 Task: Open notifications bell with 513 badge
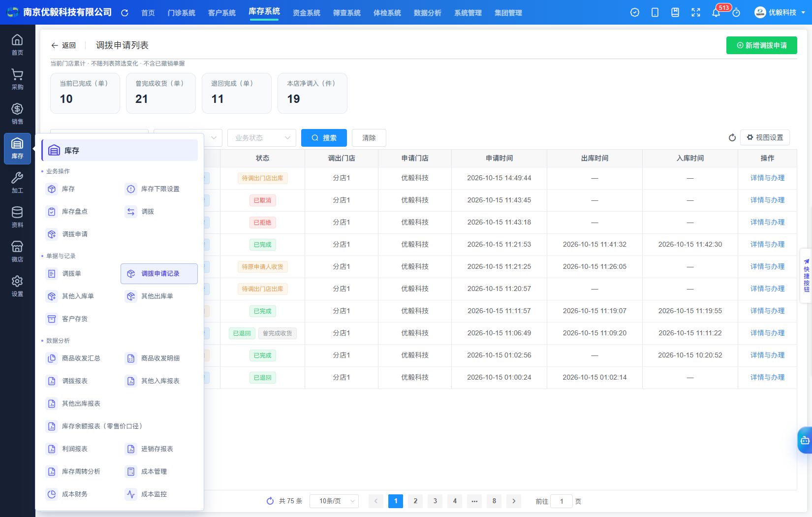[717, 12]
